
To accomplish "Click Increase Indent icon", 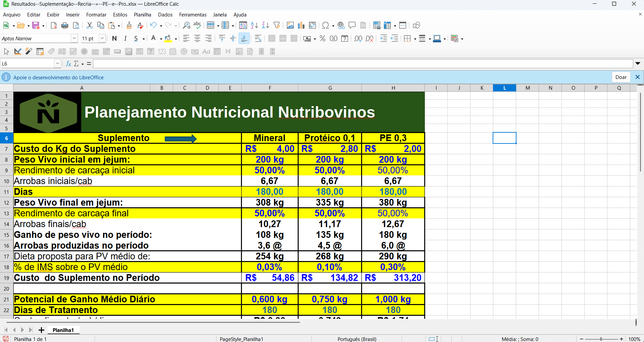I will coord(384,39).
